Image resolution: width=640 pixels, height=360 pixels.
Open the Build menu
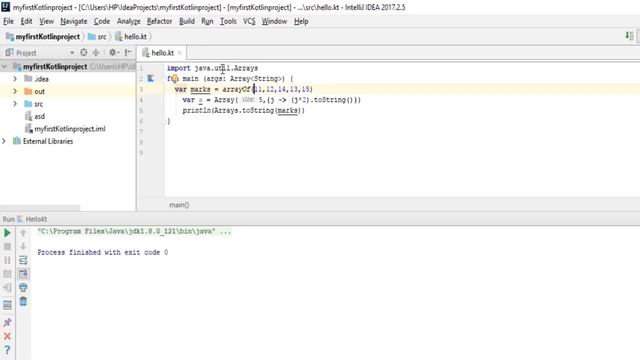(x=187, y=21)
